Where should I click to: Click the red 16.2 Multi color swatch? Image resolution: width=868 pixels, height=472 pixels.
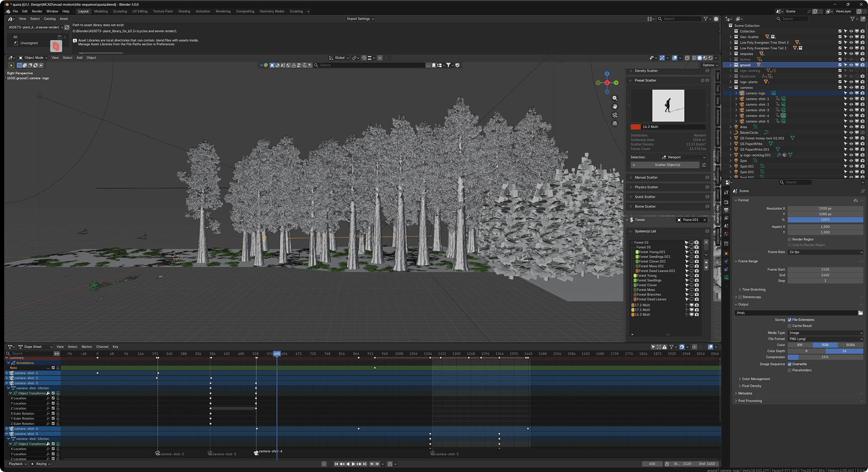(x=636, y=127)
